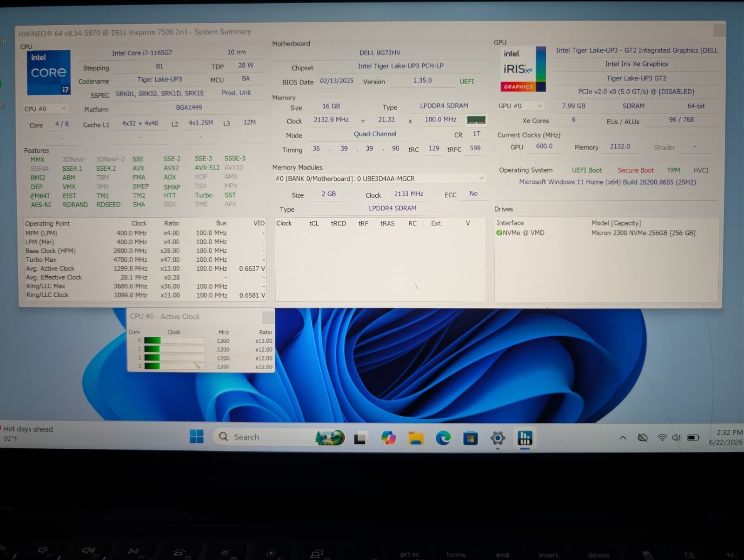This screenshot has width=744, height=560.
Task: Click the Ring/LLC Max row
Action: [x=145, y=286]
